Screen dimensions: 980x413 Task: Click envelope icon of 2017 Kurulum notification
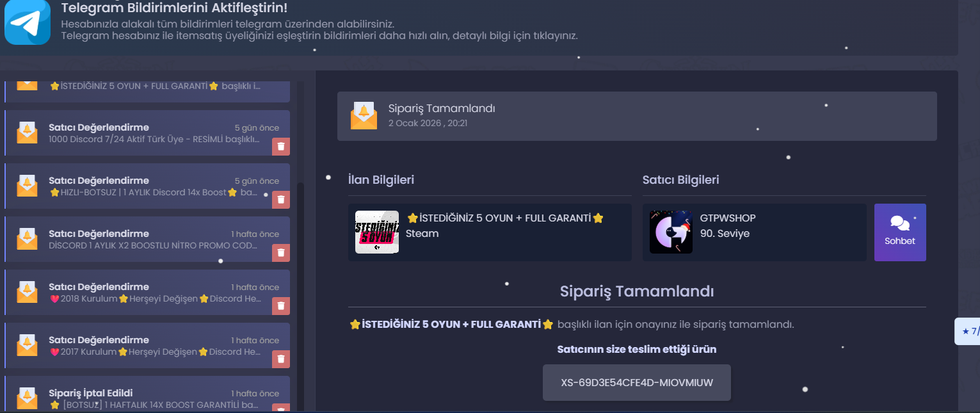pos(27,345)
